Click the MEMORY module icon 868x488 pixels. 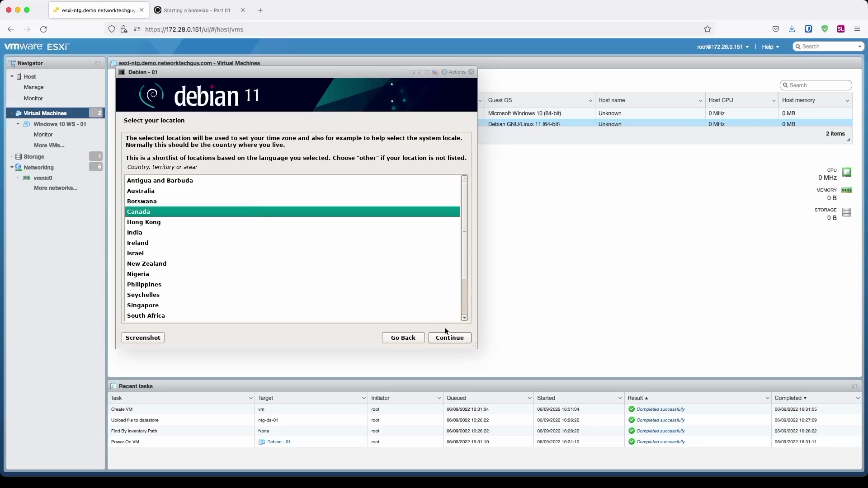[847, 190]
